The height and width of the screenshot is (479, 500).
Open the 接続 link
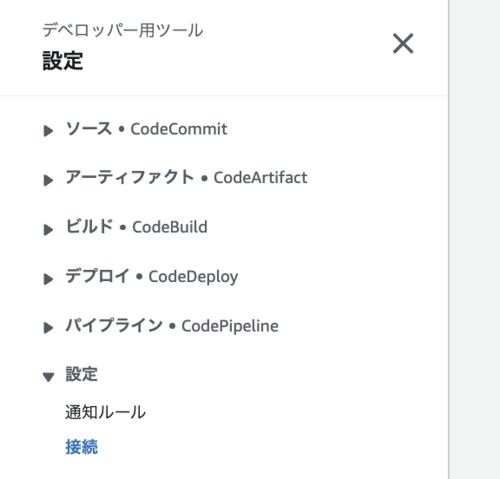[x=81, y=447]
